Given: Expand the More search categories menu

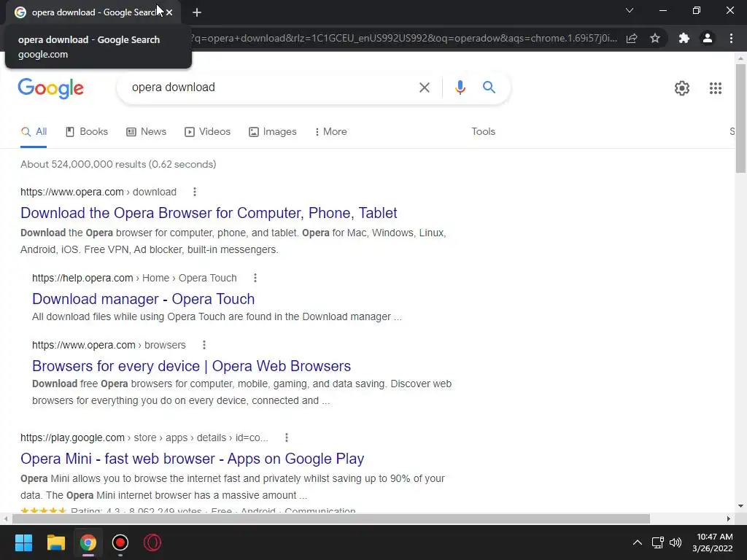Looking at the screenshot, I should [x=330, y=132].
